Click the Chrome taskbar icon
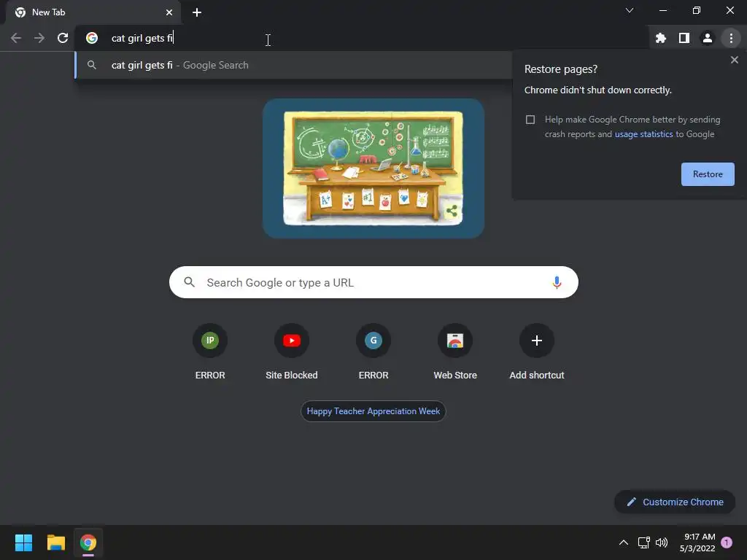Image resolution: width=747 pixels, height=560 pixels. [x=88, y=542]
